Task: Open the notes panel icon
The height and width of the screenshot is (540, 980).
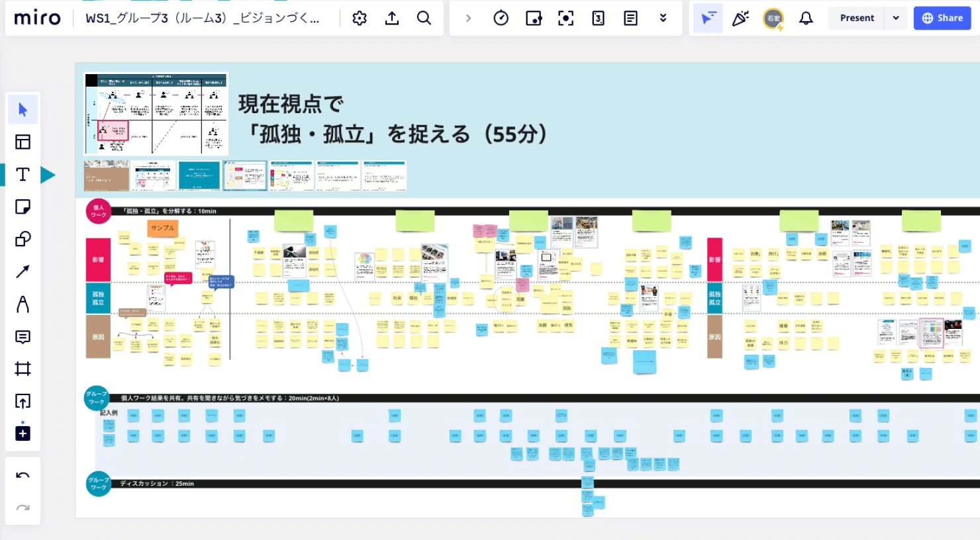Action: [630, 18]
